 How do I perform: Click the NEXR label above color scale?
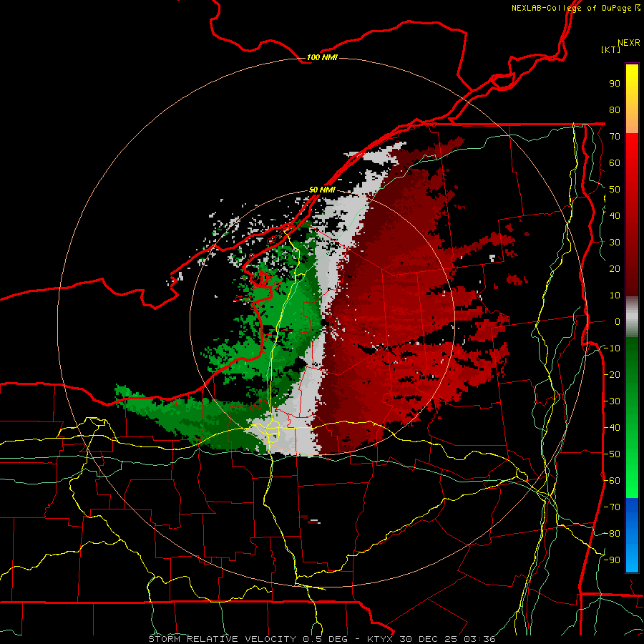coord(628,43)
